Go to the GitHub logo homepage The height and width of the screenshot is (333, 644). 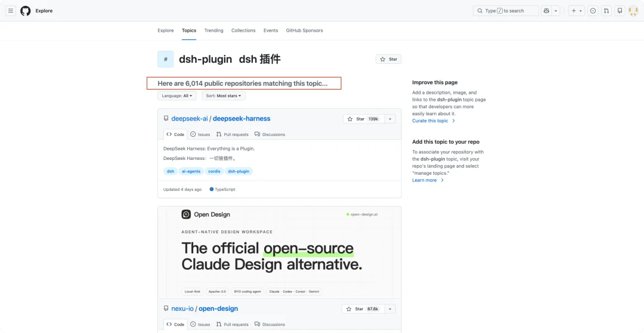(x=26, y=11)
